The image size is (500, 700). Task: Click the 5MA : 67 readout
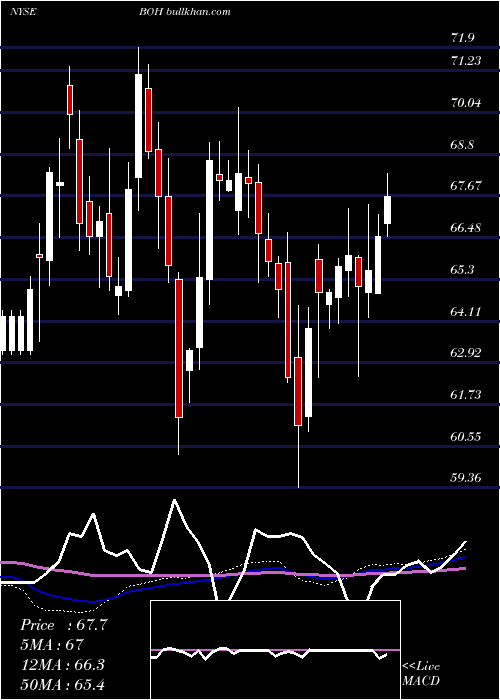(52, 645)
